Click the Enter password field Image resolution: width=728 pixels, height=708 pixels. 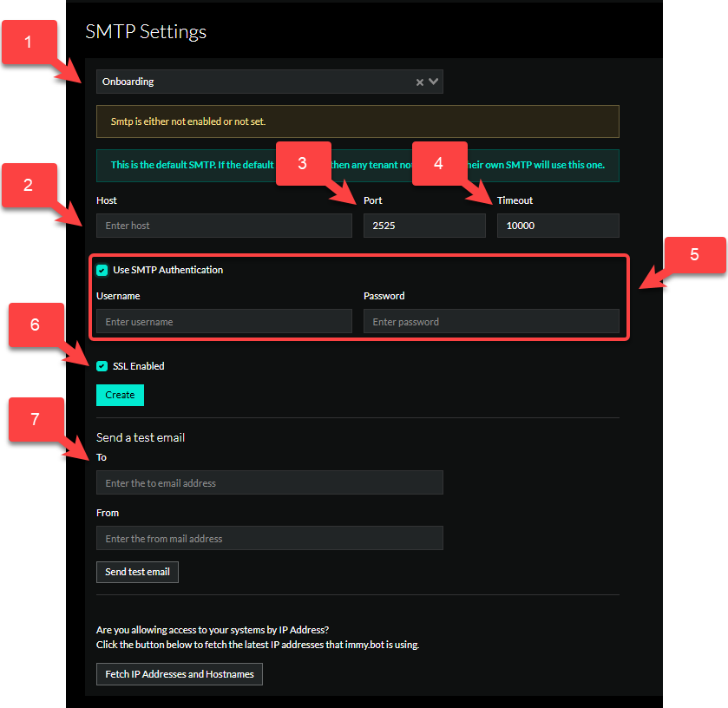(491, 321)
